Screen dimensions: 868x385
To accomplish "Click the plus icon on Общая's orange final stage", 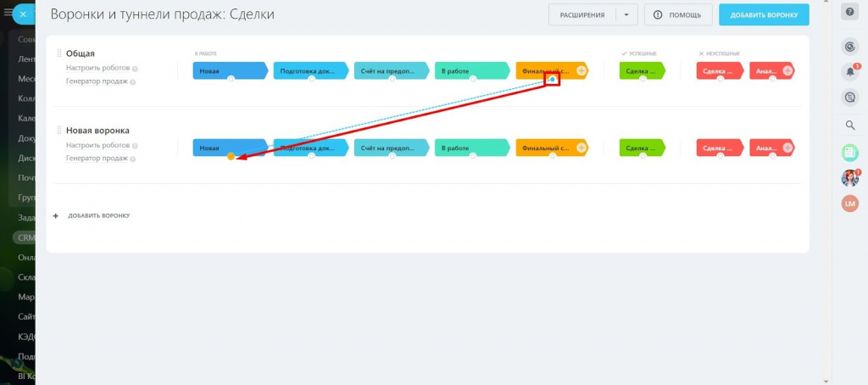I will pos(581,71).
